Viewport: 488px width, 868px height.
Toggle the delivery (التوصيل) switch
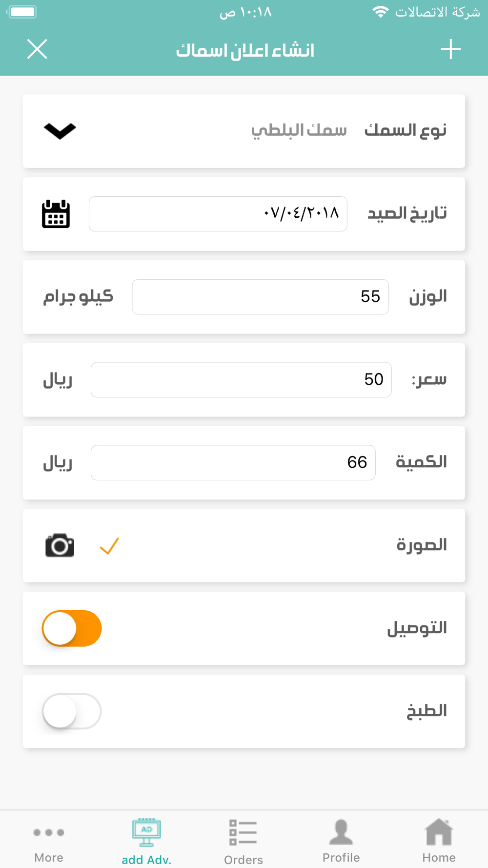(72, 628)
